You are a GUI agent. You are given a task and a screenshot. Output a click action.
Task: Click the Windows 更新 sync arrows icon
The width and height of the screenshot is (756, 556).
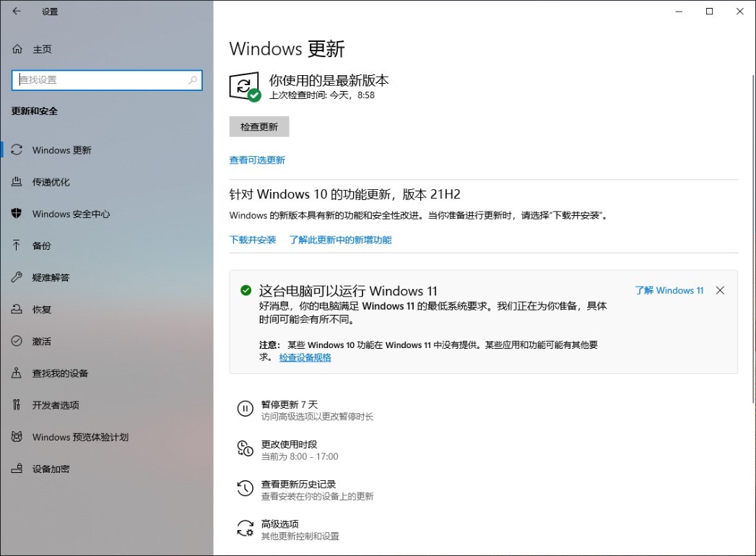(17, 150)
